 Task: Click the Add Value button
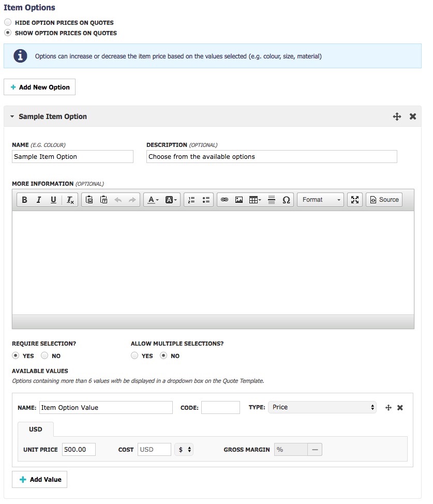tap(39, 479)
